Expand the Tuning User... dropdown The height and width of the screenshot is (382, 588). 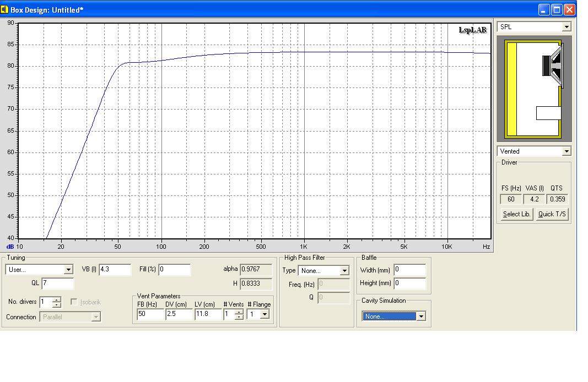68,270
